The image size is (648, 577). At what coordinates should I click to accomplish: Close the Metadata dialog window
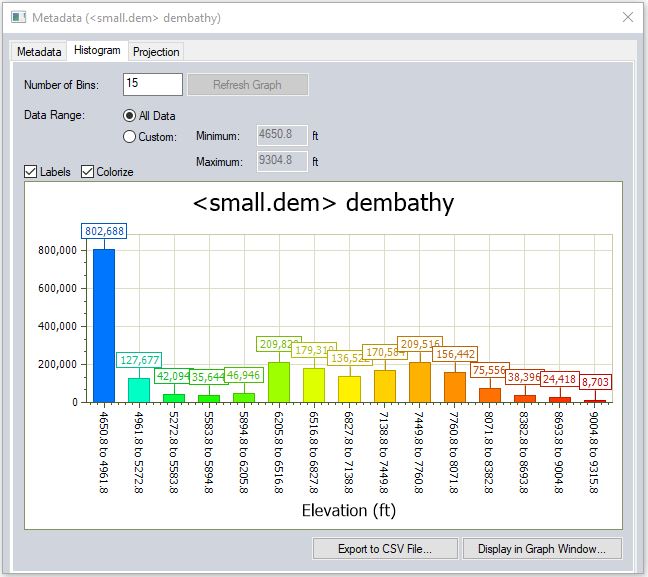627,18
